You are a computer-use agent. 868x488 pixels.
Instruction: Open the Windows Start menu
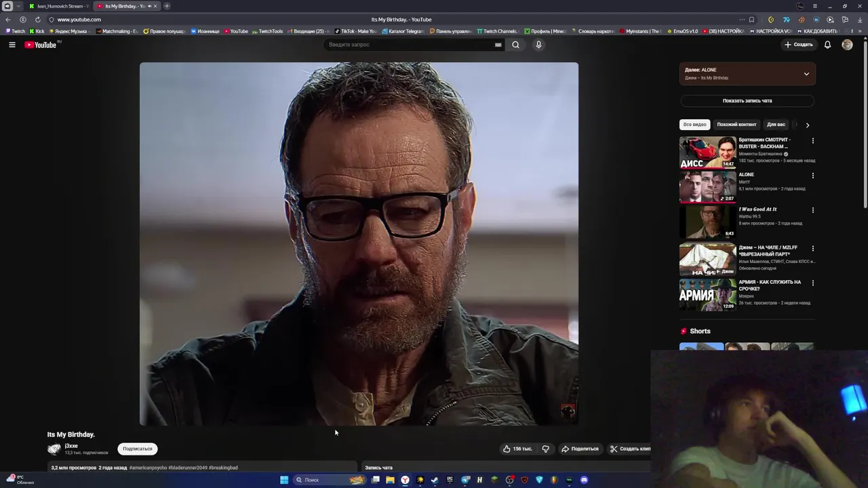click(x=284, y=480)
